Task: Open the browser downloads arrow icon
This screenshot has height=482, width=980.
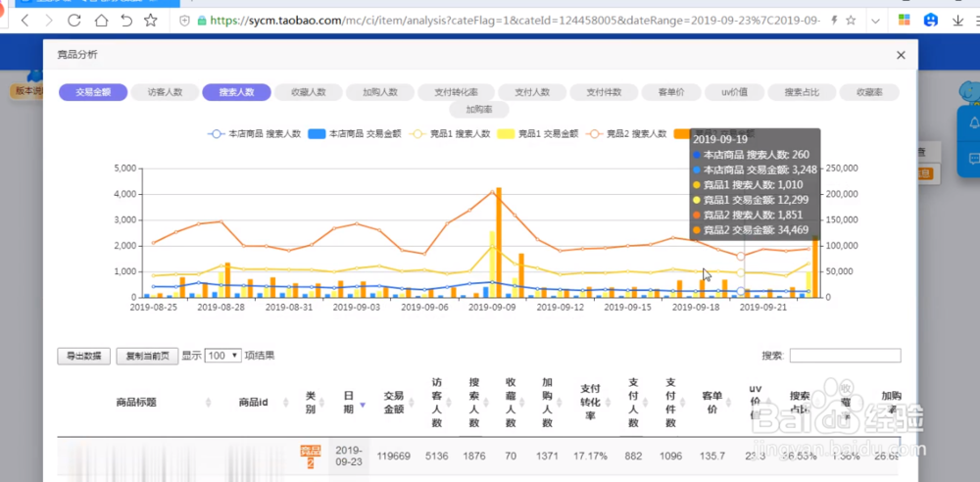Action: point(957,21)
